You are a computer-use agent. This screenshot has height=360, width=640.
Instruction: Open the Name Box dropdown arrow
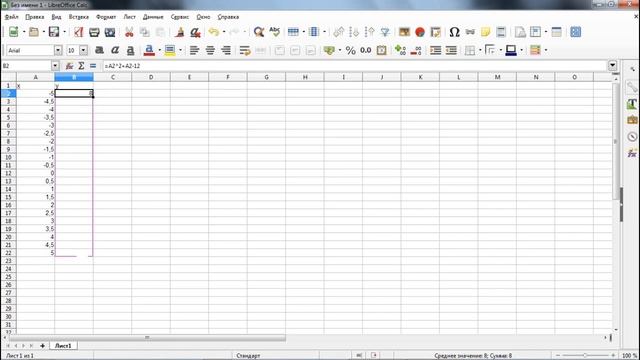click(55, 66)
